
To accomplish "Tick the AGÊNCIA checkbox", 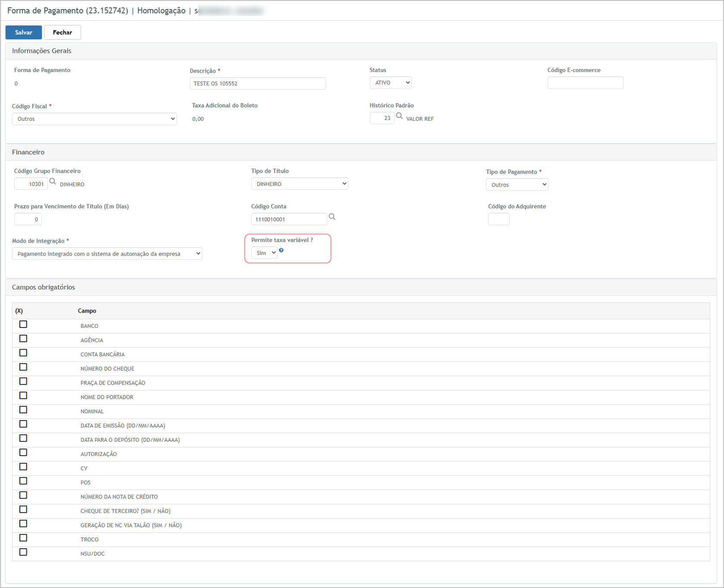I will 23,339.
